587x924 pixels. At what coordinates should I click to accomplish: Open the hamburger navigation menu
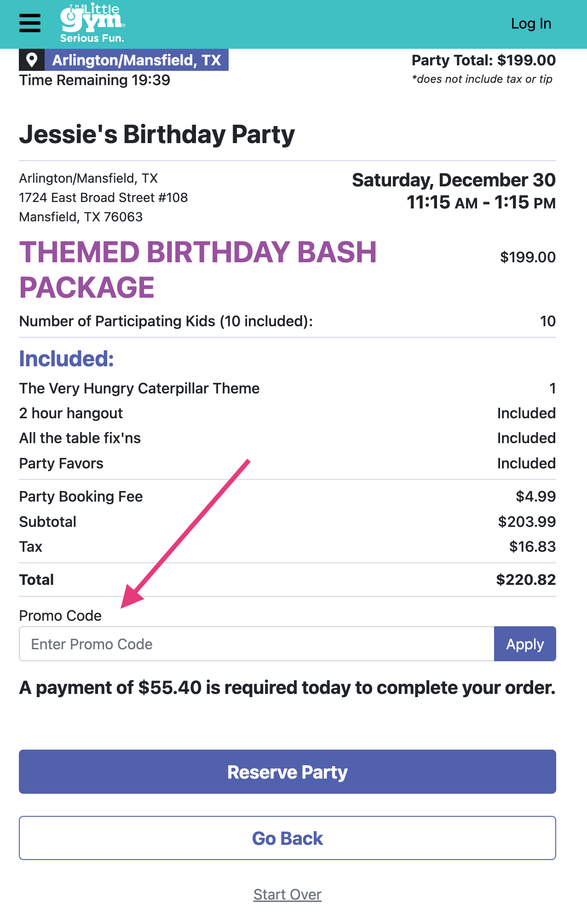tap(29, 23)
